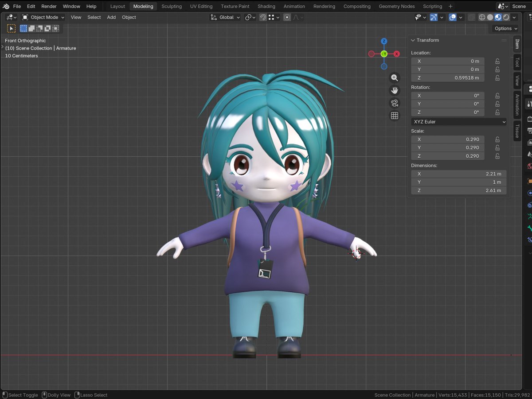The image size is (532, 399).
Task: Open the viewport Add menu
Action: pos(111,17)
